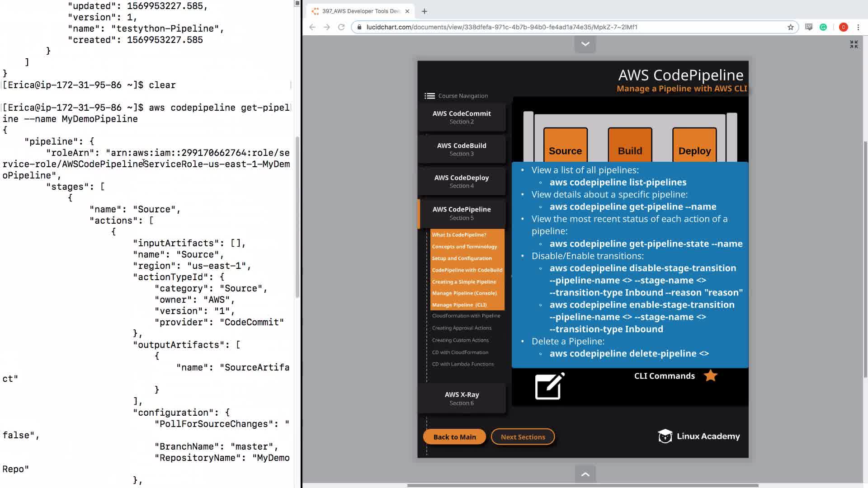Viewport: 868px width, 488px height.
Task: Expand the bottom chevron-up panel toggle
Action: click(585, 474)
